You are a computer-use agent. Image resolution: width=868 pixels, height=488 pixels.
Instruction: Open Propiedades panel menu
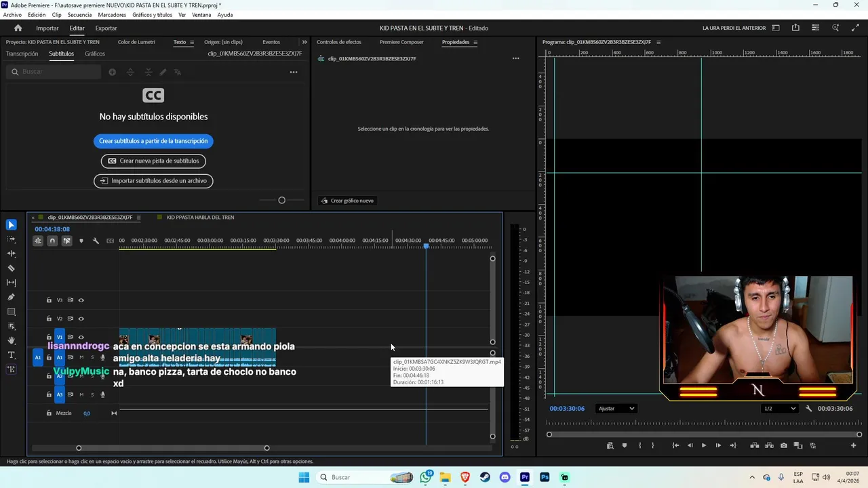coord(475,42)
